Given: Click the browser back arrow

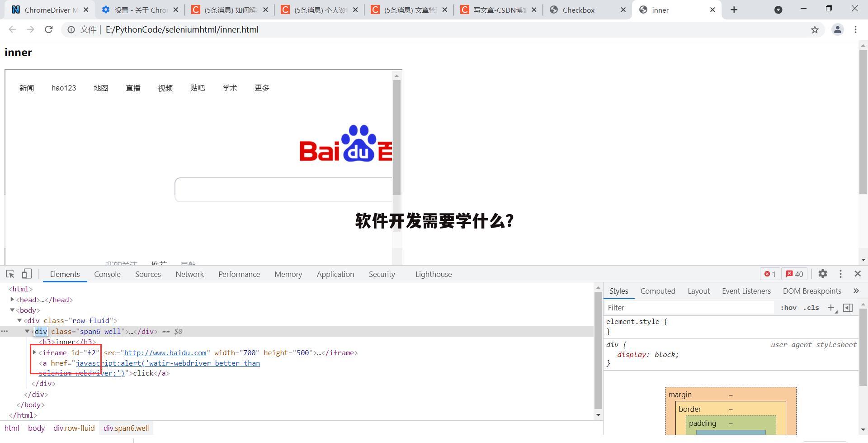Looking at the screenshot, I should (12, 29).
